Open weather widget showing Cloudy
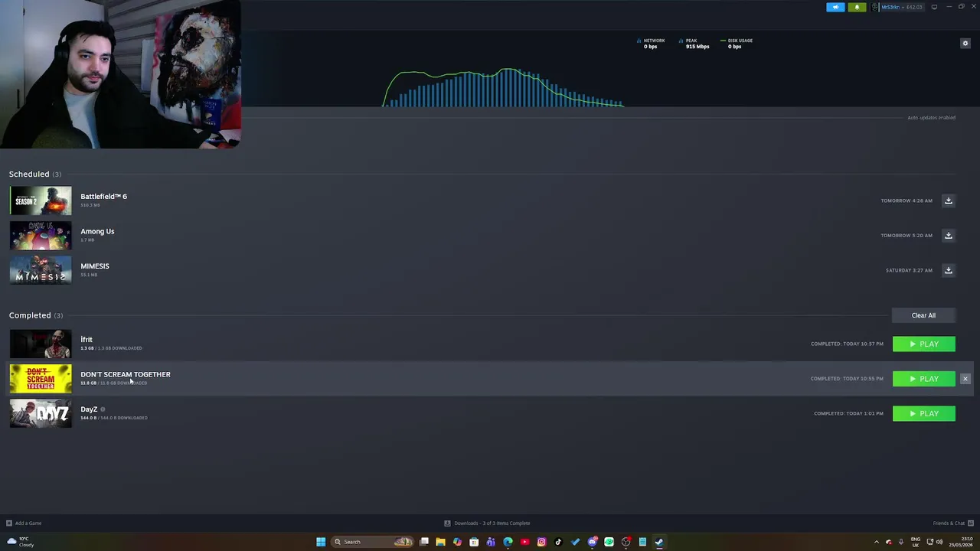The height and width of the screenshot is (551, 980). click(21, 542)
